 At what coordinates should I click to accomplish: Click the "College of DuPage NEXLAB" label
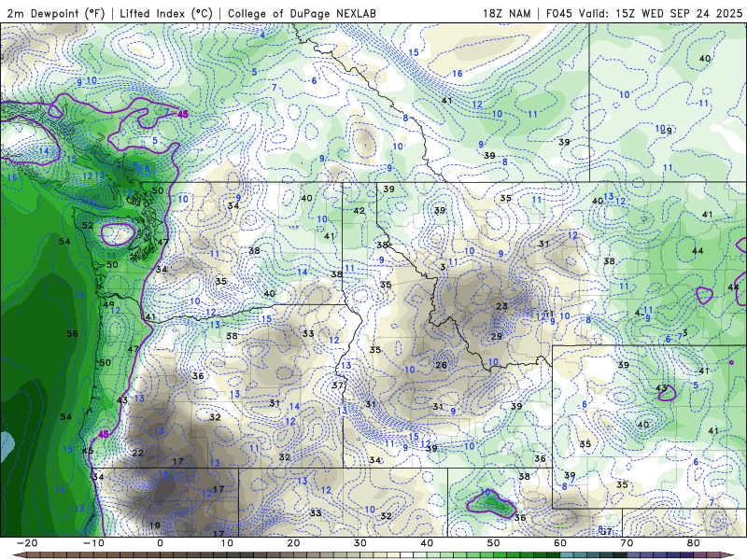click(302, 13)
